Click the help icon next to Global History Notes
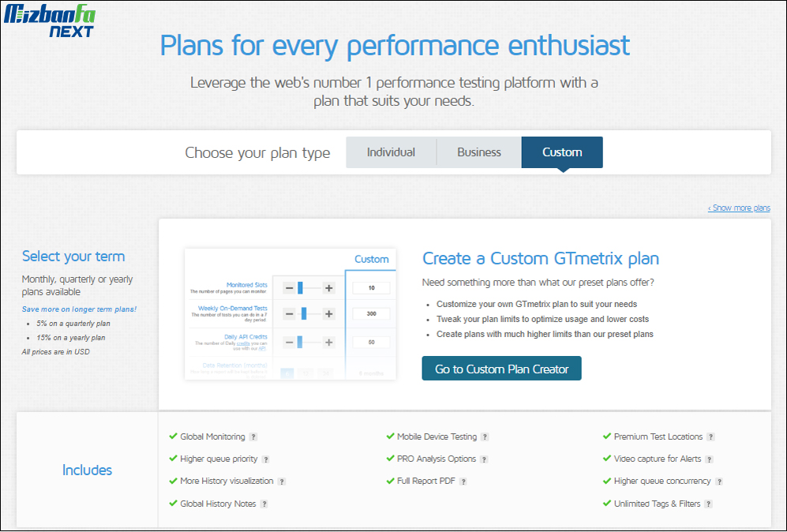The height and width of the screenshot is (532, 787). click(x=264, y=504)
